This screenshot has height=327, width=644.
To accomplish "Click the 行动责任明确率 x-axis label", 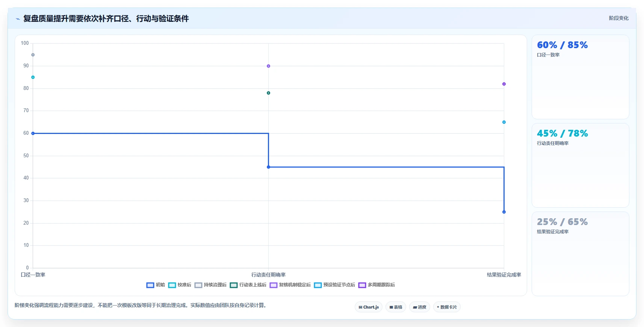I will tap(268, 275).
